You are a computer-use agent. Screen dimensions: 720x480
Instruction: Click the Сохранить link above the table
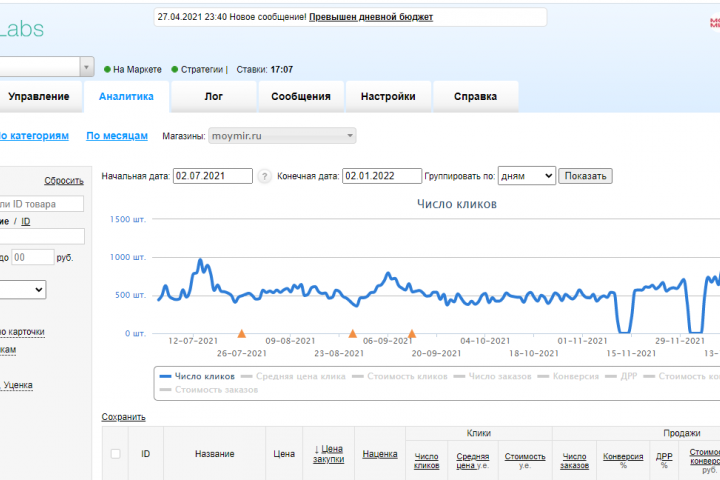click(x=124, y=417)
